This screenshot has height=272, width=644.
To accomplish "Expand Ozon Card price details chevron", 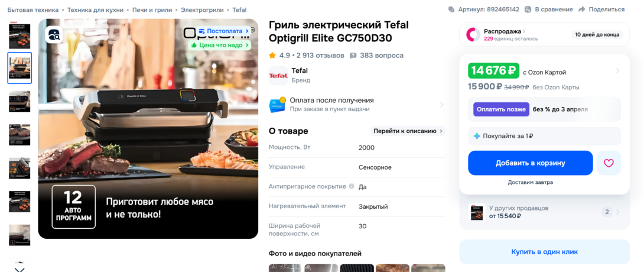I will pos(617,71).
